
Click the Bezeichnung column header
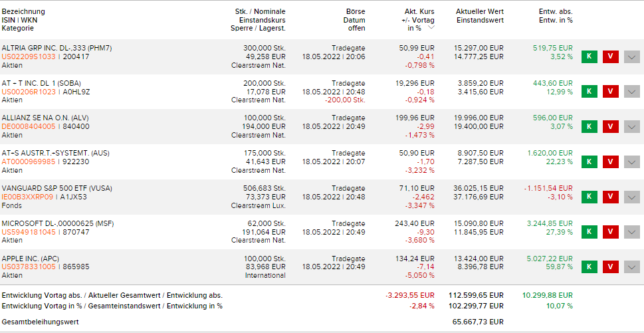coord(23,11)
